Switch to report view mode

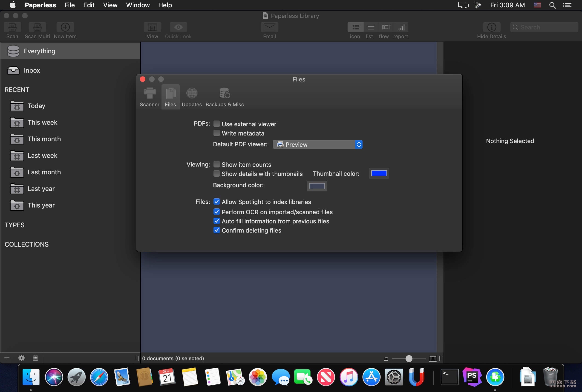pyautogui.click(x=401, y=27)
